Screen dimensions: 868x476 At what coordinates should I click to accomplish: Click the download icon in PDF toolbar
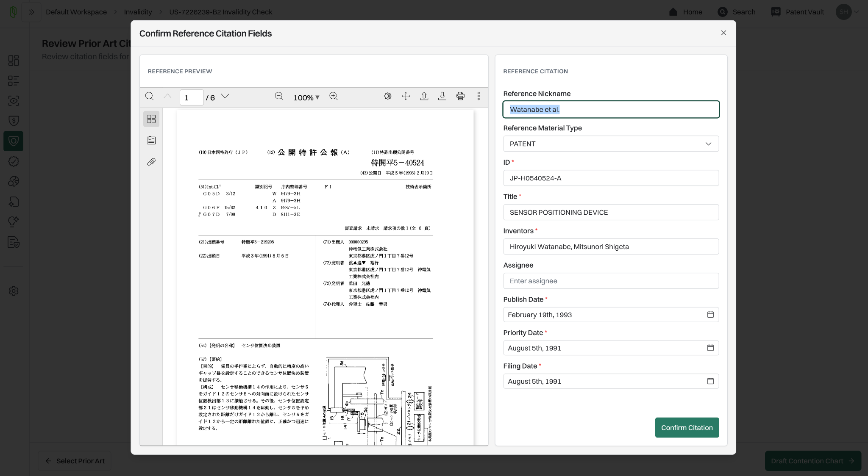(442, 97)
